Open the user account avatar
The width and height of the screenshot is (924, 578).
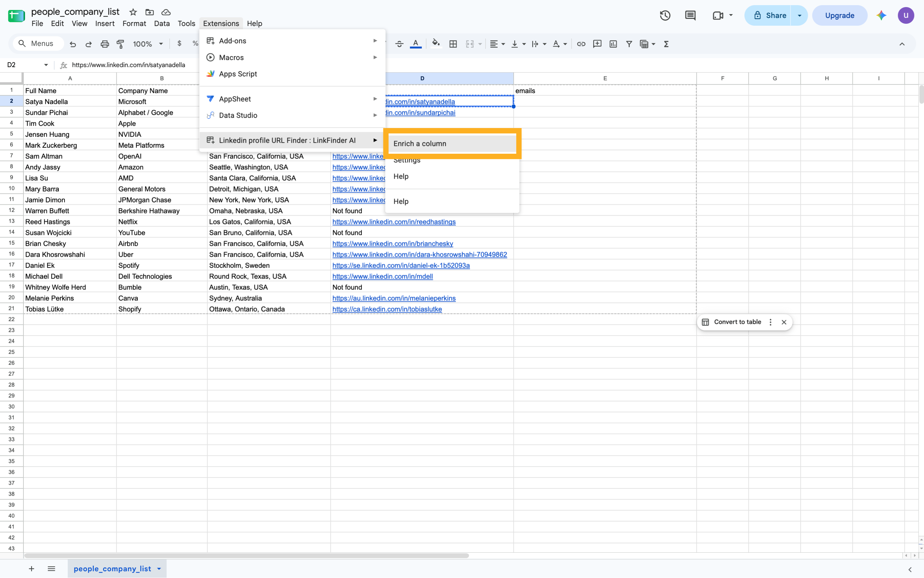(x=906, y=16)
